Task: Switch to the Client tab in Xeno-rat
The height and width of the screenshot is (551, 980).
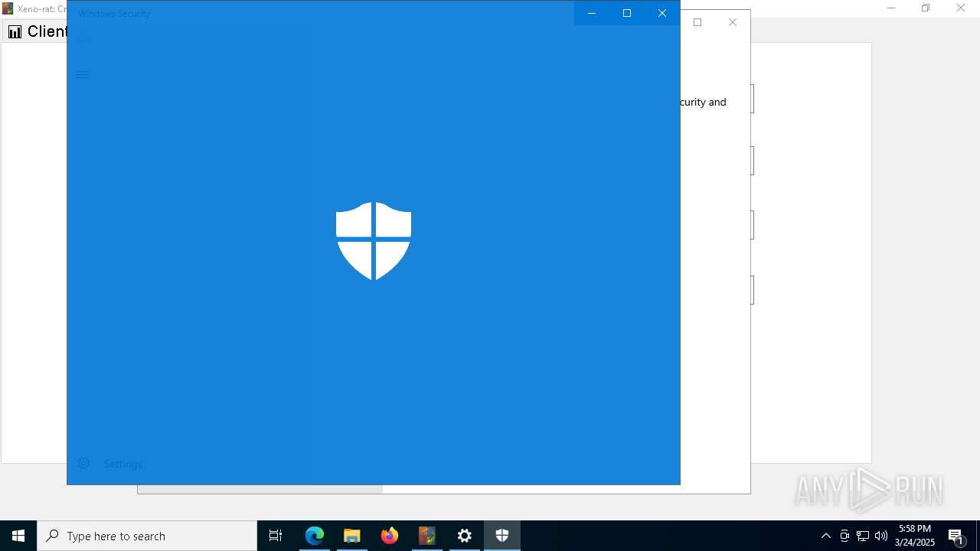Action: (x=37, y=31)
